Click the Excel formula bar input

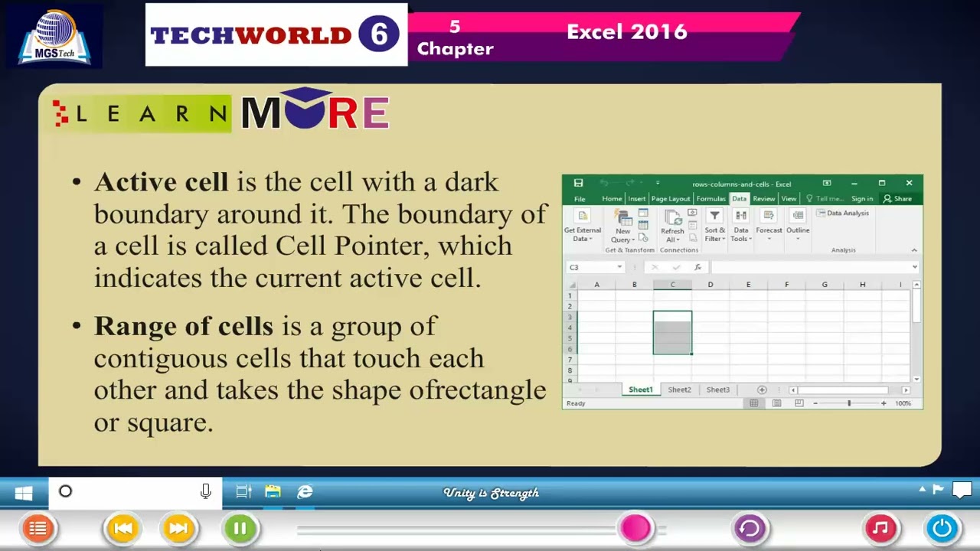[x=809, y=267]
